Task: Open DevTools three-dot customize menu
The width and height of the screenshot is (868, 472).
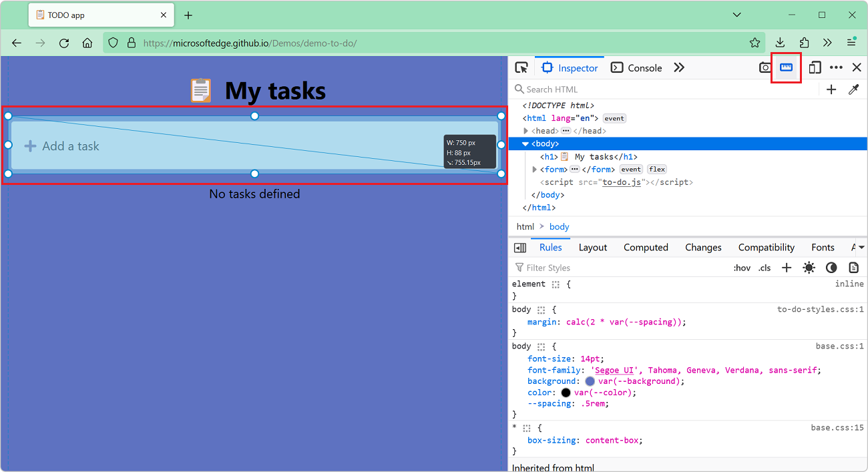Action: click(836, 67)
